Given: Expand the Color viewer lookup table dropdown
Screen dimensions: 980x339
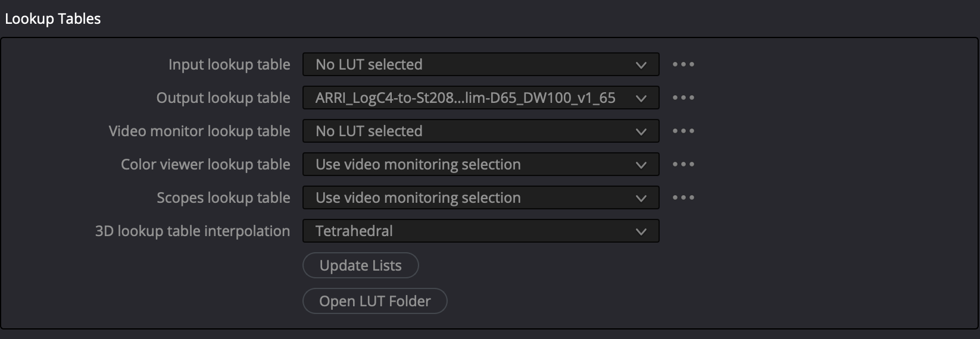Looking at the screenshot, I should pyautogui.click(x=480, y=164).
